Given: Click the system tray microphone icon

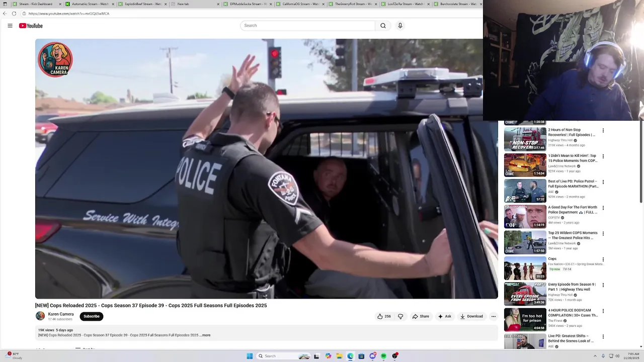Looking at the screenshot, I should (603, 356).
